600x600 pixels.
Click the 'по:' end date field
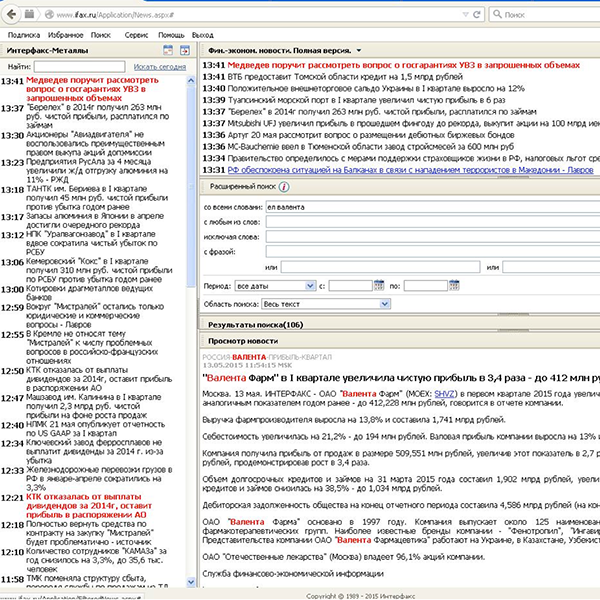tap(426, 285)
